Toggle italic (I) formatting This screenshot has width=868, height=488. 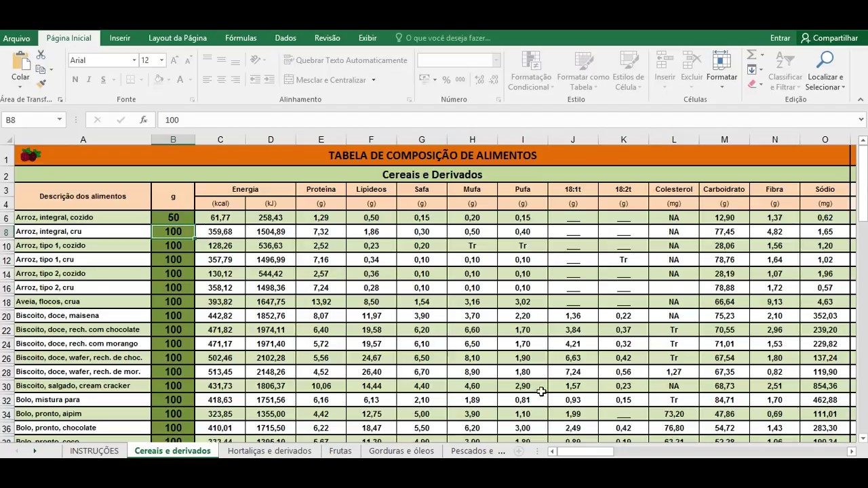point(89,80)
